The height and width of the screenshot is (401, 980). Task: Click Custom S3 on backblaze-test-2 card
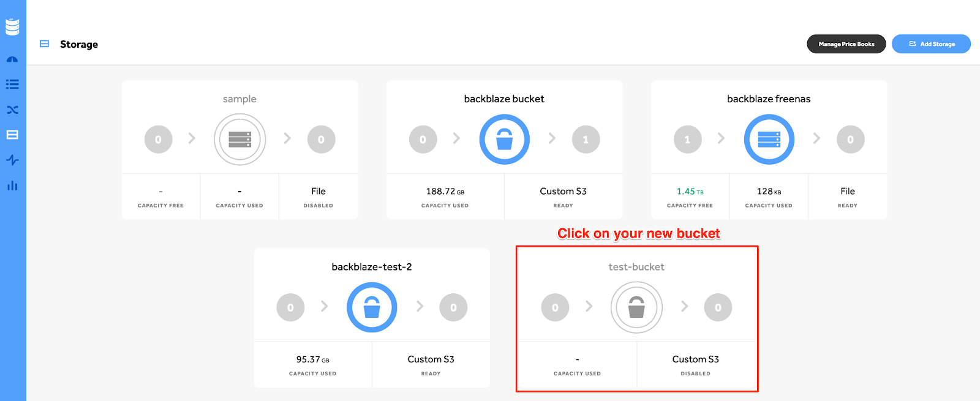(431, 359)
